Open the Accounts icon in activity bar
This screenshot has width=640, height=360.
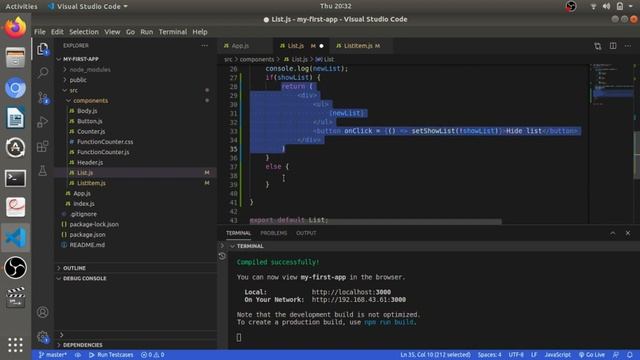click(x=43, y=312)
